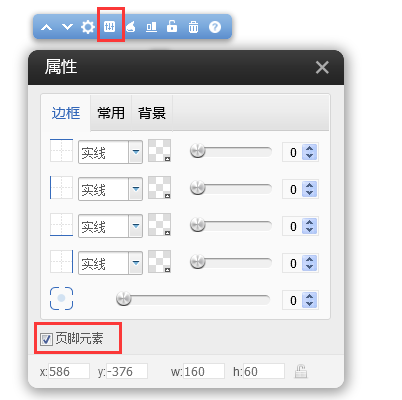Open help via question mark icon
This screenshot has width=402, height=400.
tap(215, 27)
